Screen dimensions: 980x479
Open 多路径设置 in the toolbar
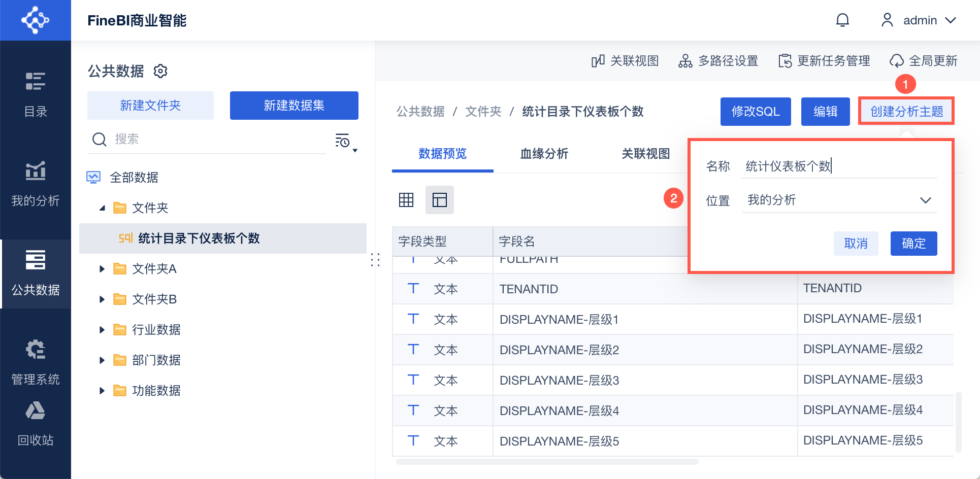pyautogui.click(x=718, y=61)
